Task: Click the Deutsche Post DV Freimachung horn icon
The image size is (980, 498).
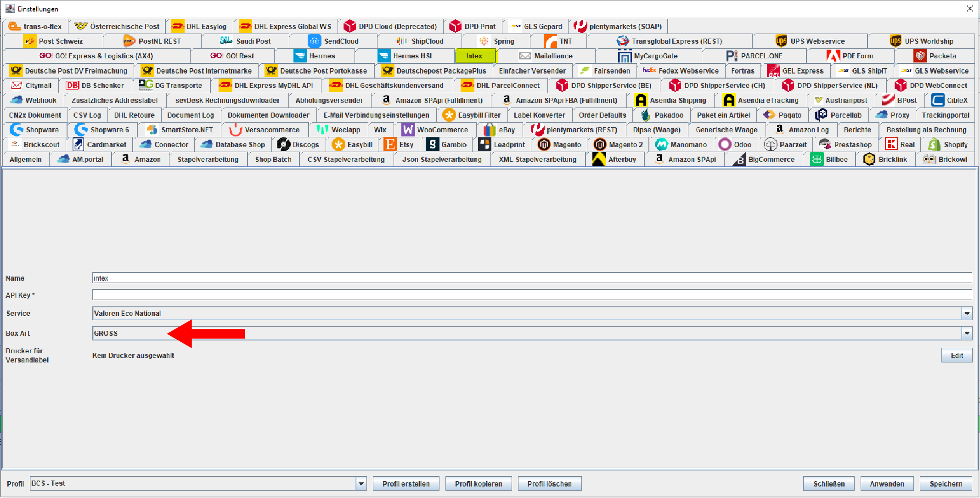Action: pyautogui.click(x=16, y=71)
